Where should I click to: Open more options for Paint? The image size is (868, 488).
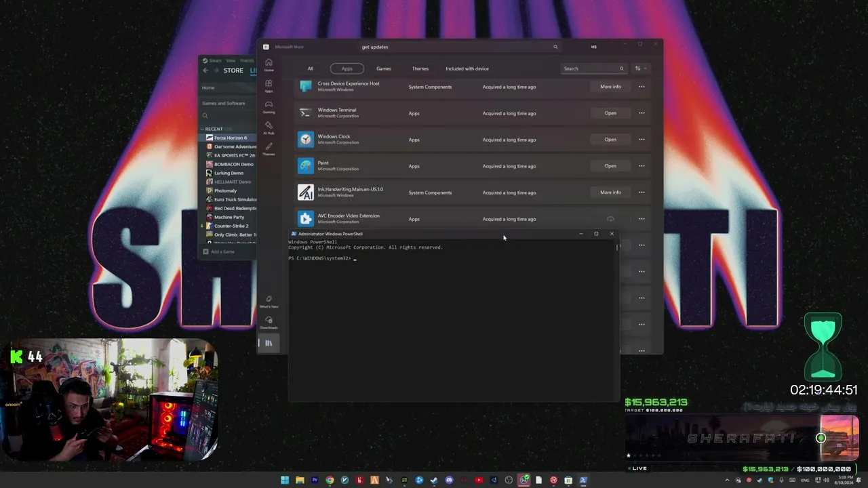pos(642,166)
